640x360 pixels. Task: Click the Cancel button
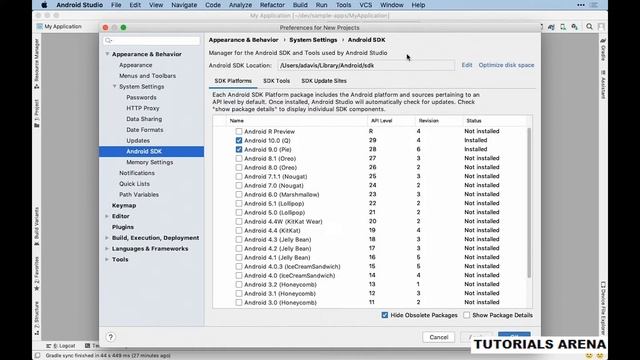[439, 337]
